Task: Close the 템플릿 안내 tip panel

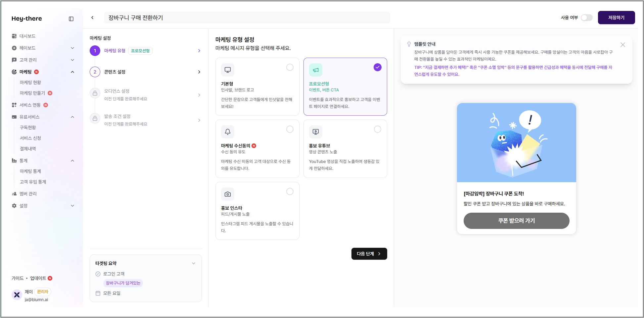Action: [x=623, y=45]
